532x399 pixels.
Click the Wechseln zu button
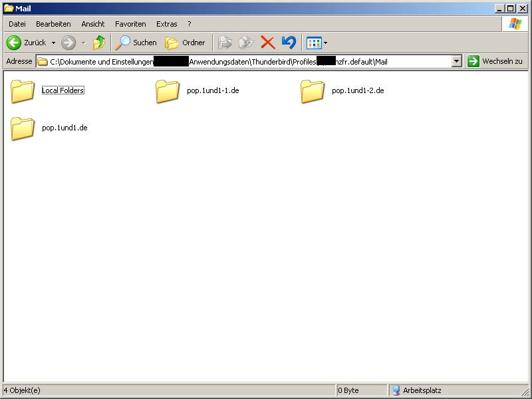495,61
